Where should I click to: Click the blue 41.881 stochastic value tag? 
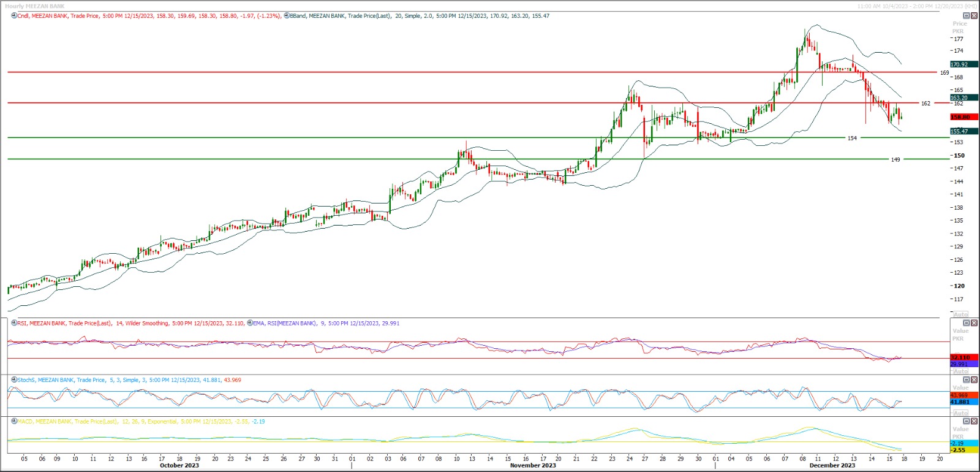[x=964, y=402]
